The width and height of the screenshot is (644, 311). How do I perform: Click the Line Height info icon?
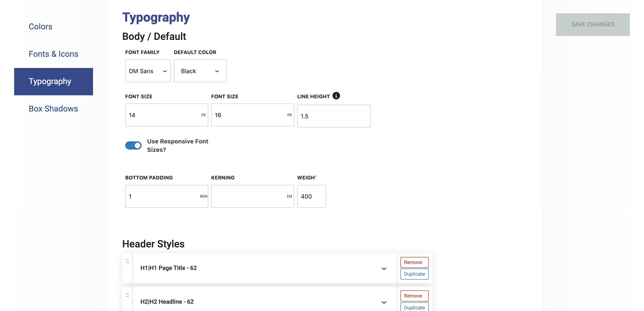tap(336, 96)
